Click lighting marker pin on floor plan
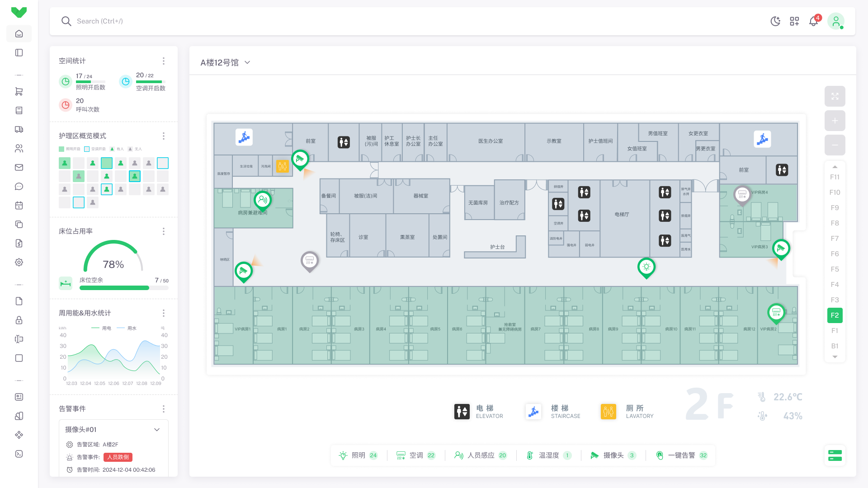Screen dimensions: 868x488 [646, 267]
